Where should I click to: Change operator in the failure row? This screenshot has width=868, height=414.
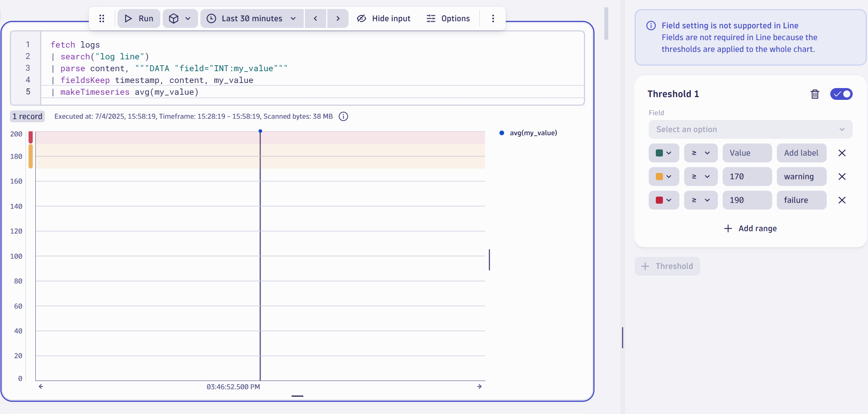tap(701, 200)
